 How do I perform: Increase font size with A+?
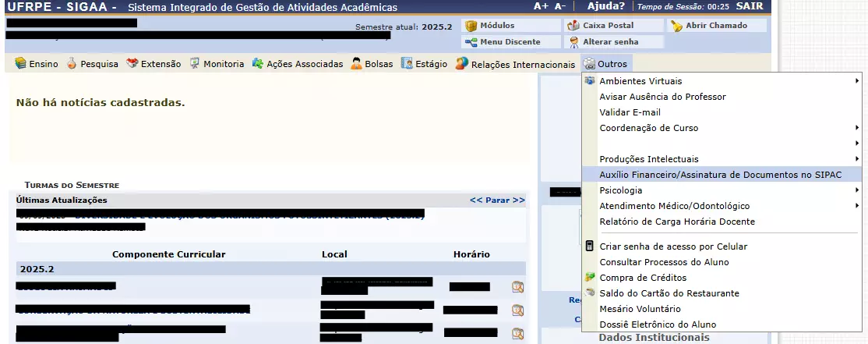point(540,6)
